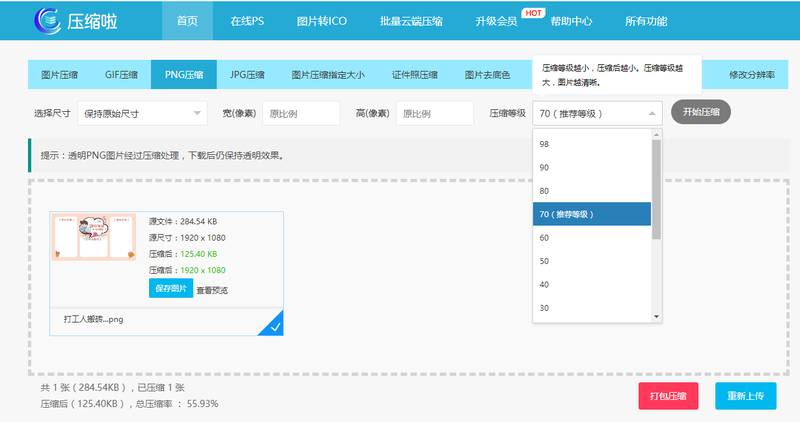The height and width of the screenshot is (422, 800).
Task: Click the uploaded image thumbnail
Action: pos(94,237)
